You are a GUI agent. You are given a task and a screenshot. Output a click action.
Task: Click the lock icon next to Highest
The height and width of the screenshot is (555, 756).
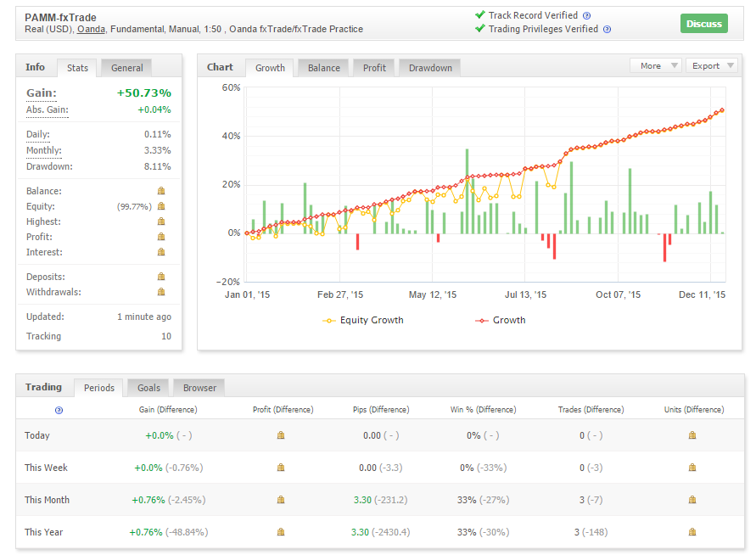click(161, 221)
